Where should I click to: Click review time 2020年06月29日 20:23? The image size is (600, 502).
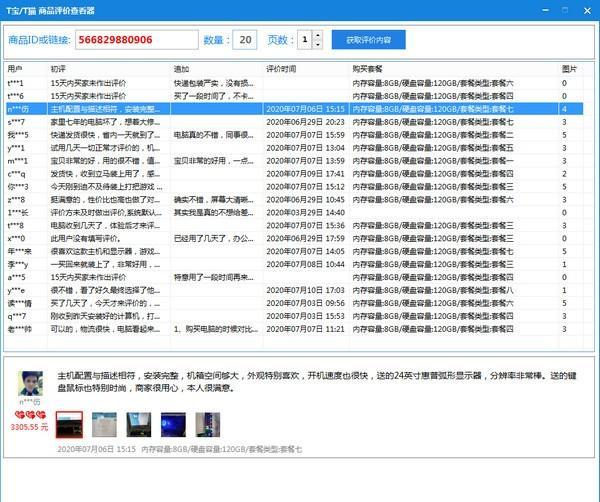tap(305, 122)
